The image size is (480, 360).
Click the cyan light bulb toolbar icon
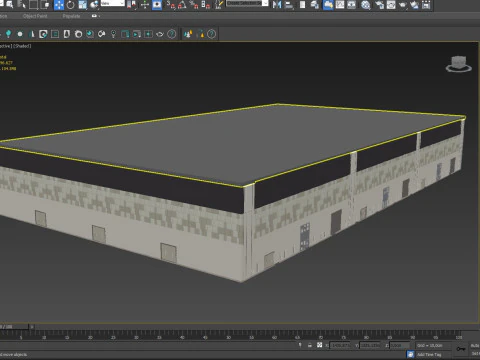[8, 34]
